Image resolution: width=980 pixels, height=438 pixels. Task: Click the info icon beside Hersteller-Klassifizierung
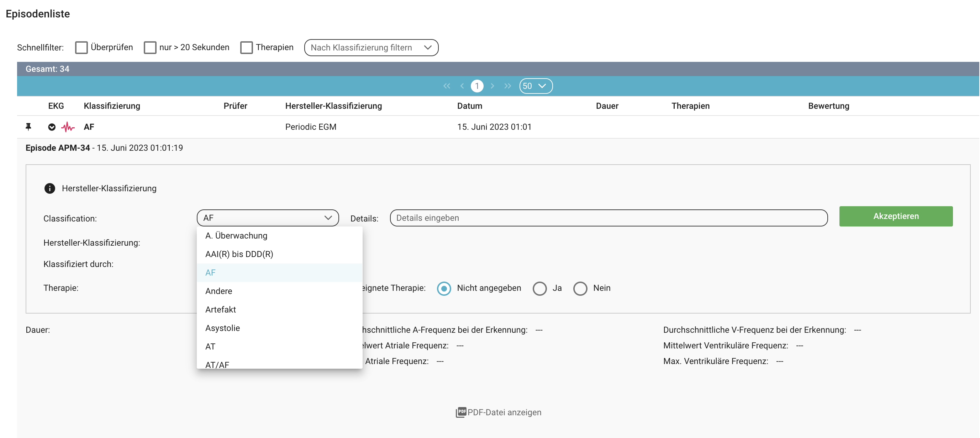click(x=49, y=188)
